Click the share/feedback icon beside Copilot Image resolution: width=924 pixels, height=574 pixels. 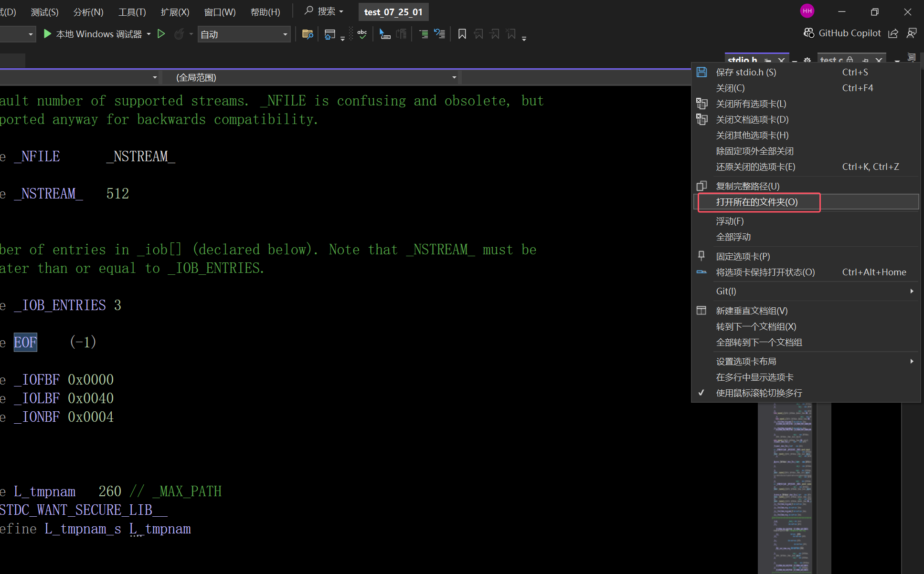(x=893, y=33)
